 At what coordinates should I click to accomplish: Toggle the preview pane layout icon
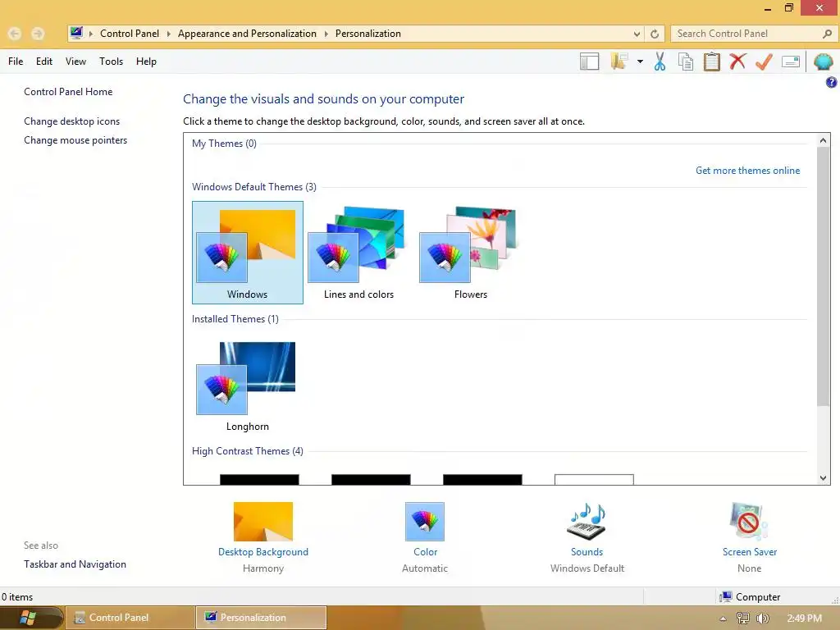coord(589,62)
